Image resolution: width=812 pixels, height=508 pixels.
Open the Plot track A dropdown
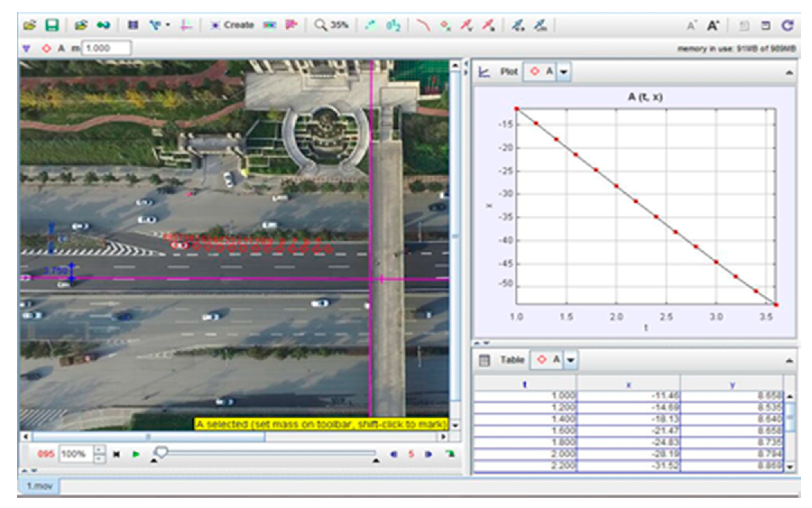564,72
